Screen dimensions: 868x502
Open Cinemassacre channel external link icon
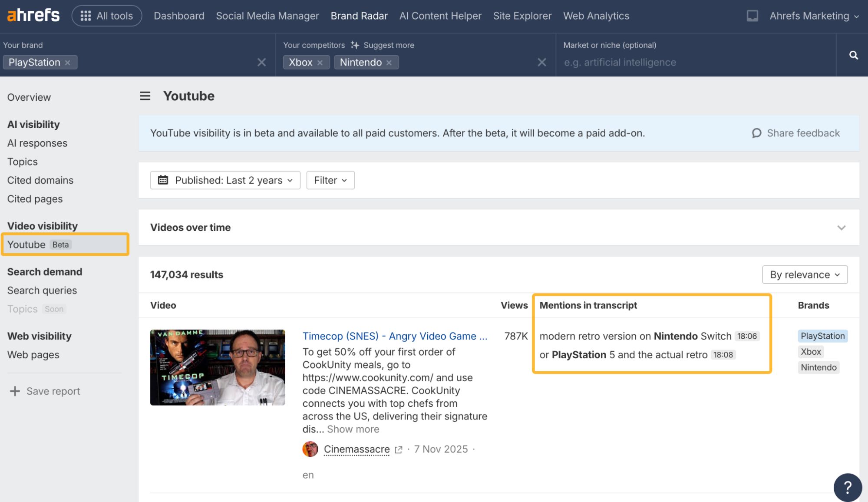(399, 449)
